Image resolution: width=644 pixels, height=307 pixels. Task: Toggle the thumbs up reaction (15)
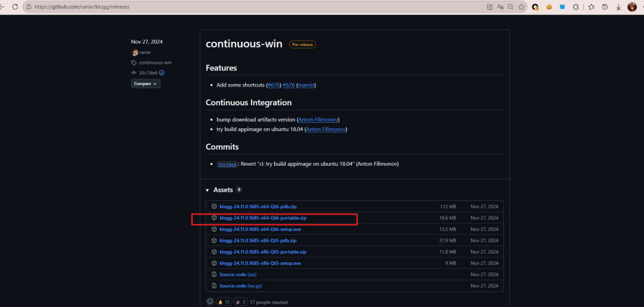[224, 302]
